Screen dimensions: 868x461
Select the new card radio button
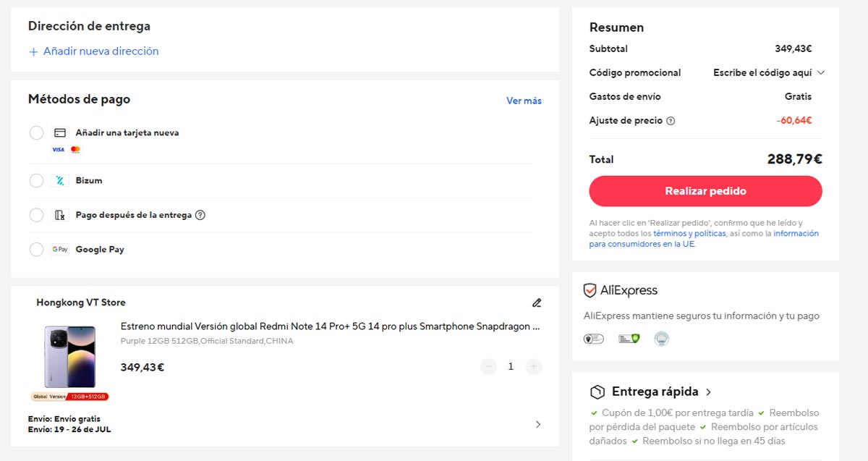pos(36,133)
